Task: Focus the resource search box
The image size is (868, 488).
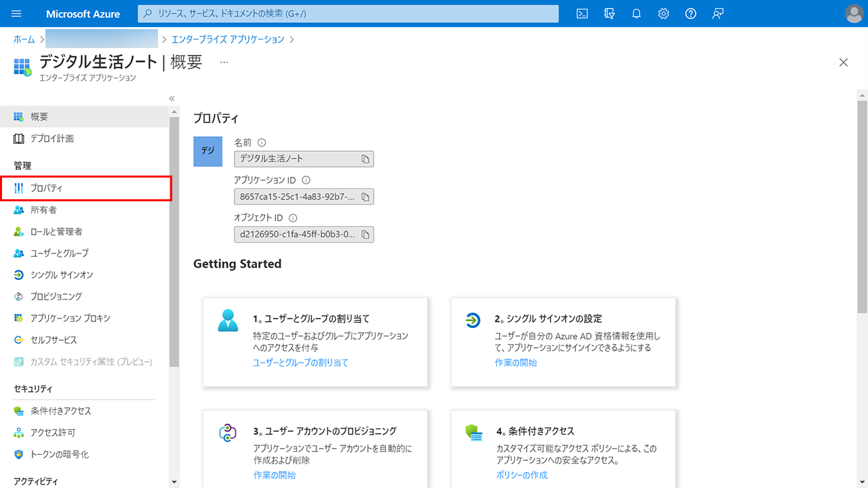Action: click(x=349, y=14)
